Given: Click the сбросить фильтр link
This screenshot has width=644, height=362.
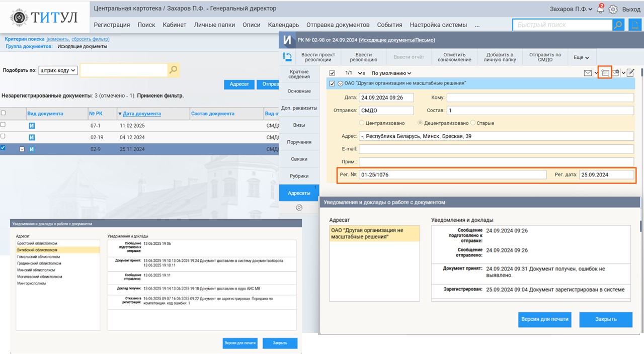Looking at the screenshot, I should (x=89, y=39).
